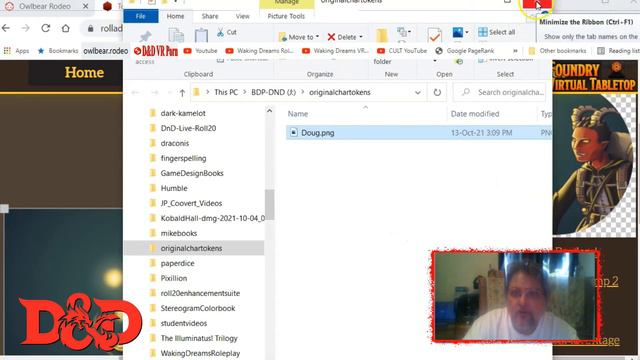
Task: Open the WakingDreamsRoleplay folder
Action: point(200,353)
